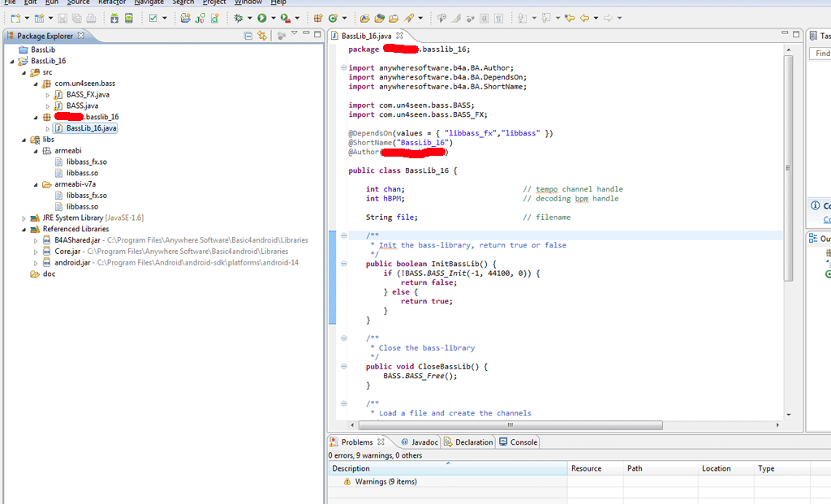Collapse the Referenced Libraries node
This screenshot has height=504, width=831.
click(24, 230)
